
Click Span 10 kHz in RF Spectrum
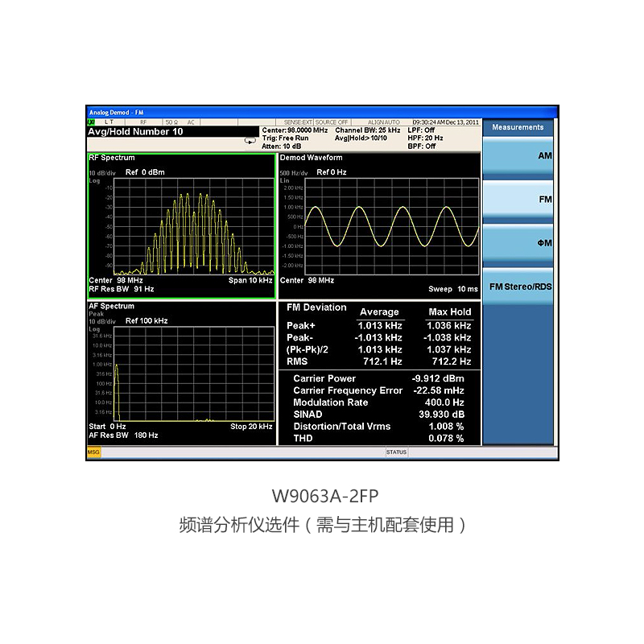click(x=250, y=280)
